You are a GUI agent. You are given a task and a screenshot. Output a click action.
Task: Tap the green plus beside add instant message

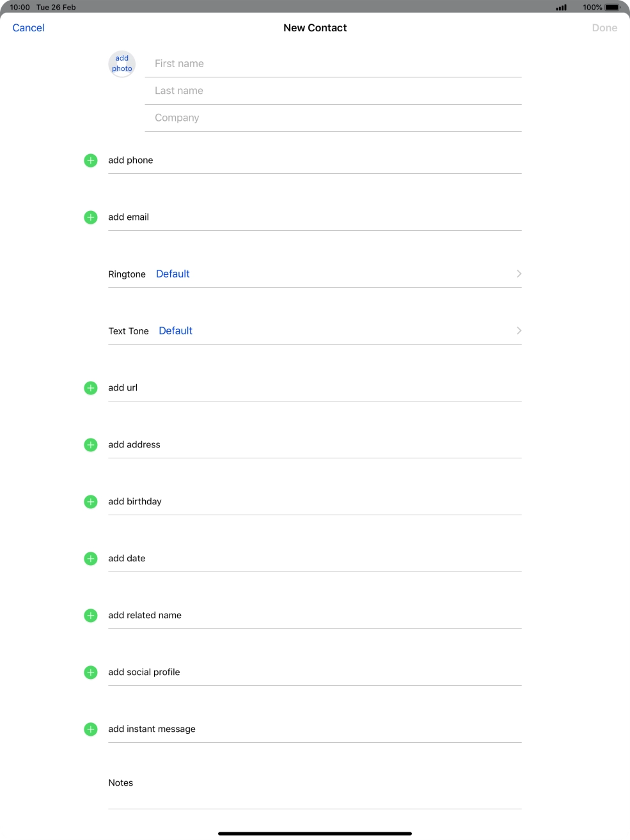point(91,729)
